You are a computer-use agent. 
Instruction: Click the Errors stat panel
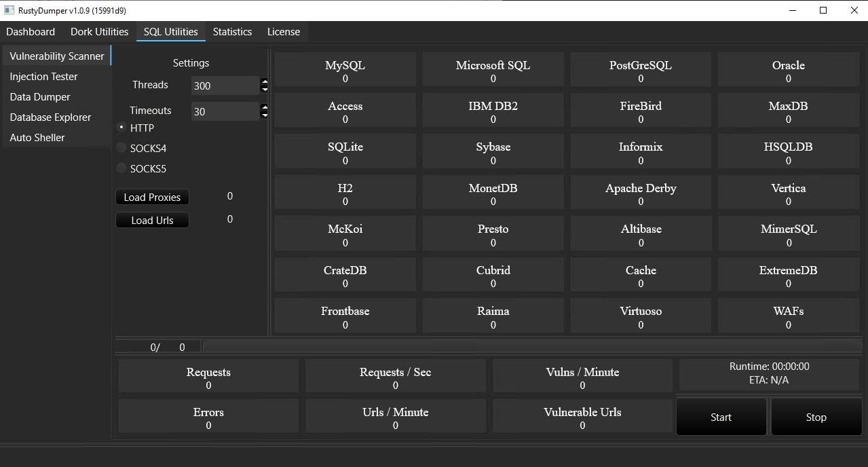pyautogui.click(x=208, y=416)
